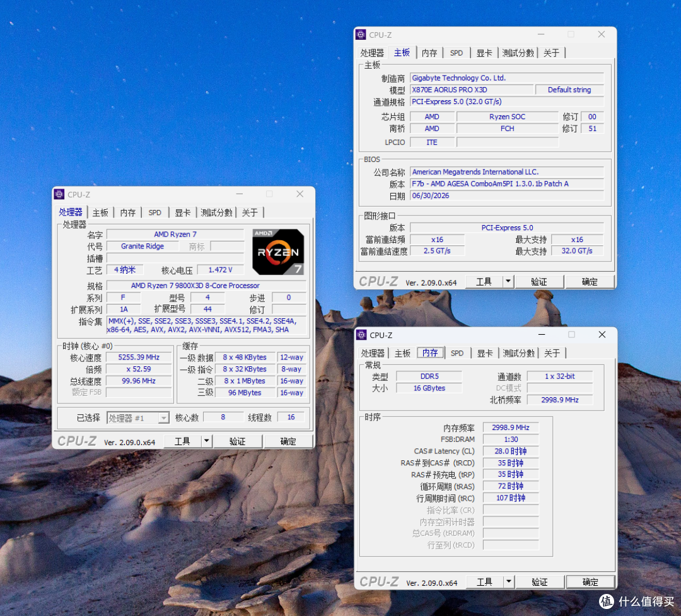Viewport: 681px width, 616px height.
Task: Click 确定 button in motherboard window
Action: [x=590, y=281]
